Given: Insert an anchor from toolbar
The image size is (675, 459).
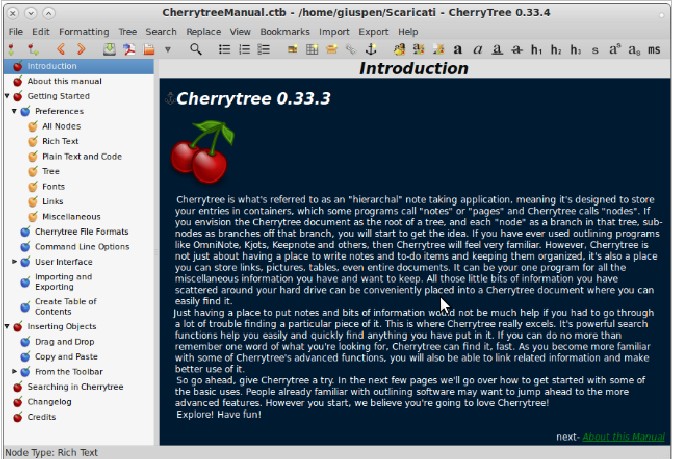Looking at the screenshot, I should point(371,50).
